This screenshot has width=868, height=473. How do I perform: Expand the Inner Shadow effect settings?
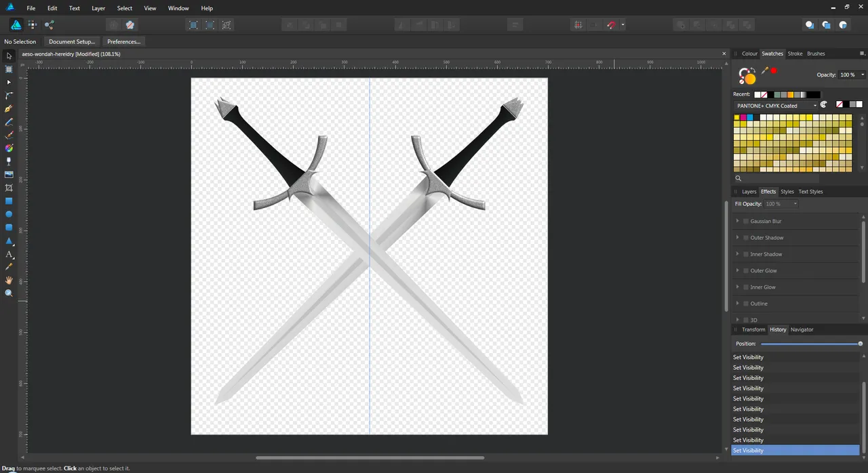[738, 254]
